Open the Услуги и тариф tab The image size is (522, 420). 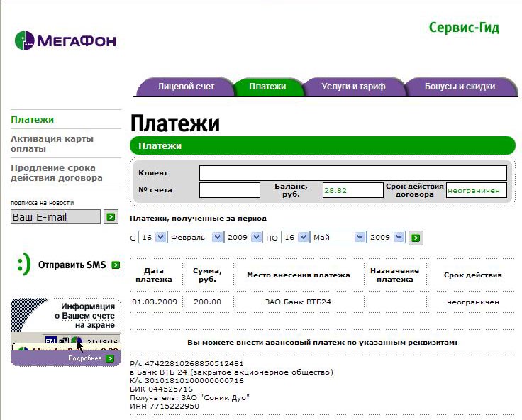click(x=352, y=87)
